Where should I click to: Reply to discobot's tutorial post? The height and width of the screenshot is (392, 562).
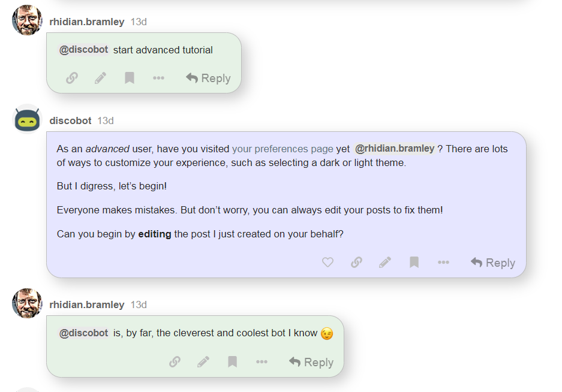click(x=493, y=263)
